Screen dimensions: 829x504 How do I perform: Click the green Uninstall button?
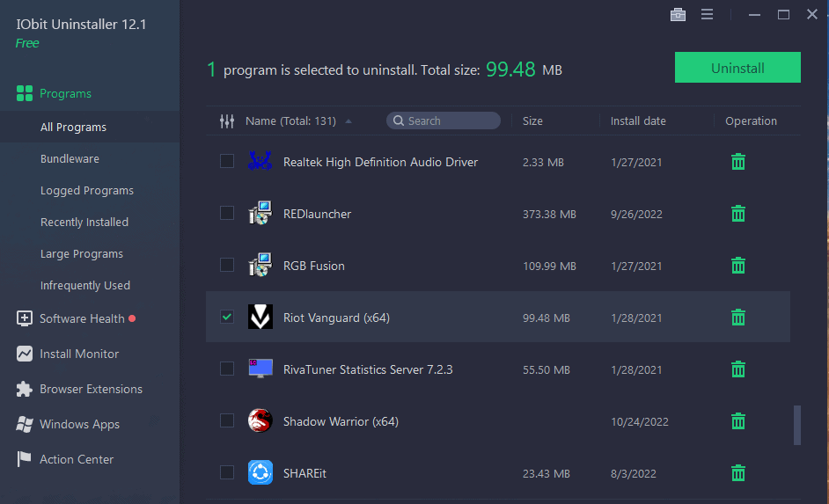(x=737, y=67)
